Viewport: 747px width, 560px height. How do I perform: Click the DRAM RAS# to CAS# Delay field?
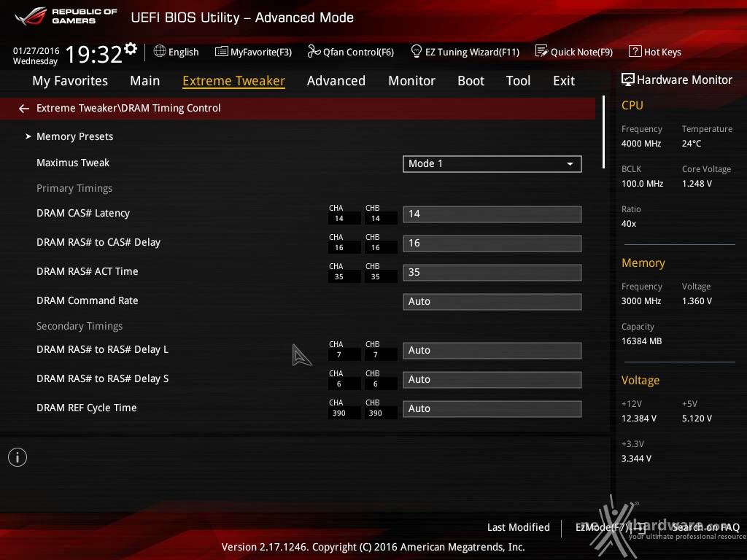click(x=492, y=244)
